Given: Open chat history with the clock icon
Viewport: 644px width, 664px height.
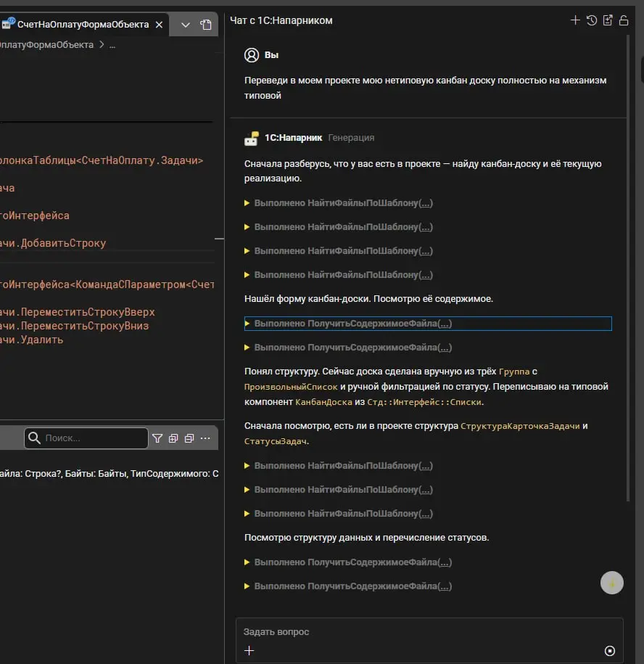Looking at the screenshot, I should pyautogui.click(x=592, y=20).
